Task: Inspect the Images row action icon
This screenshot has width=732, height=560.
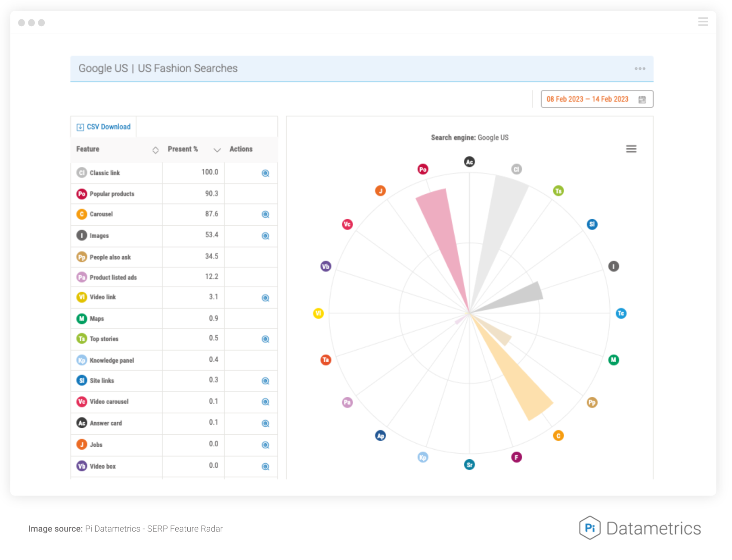Action: tap(266, 236)
